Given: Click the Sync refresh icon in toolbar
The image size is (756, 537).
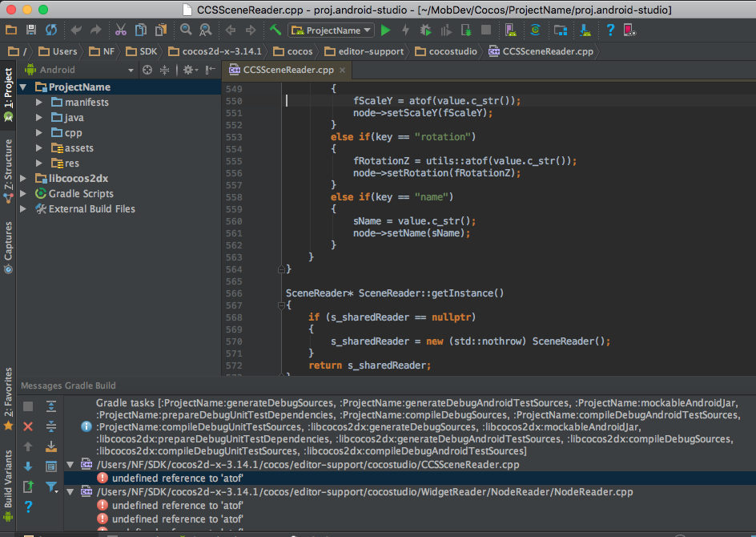Looking at the screenshot, I should (51, 30).
